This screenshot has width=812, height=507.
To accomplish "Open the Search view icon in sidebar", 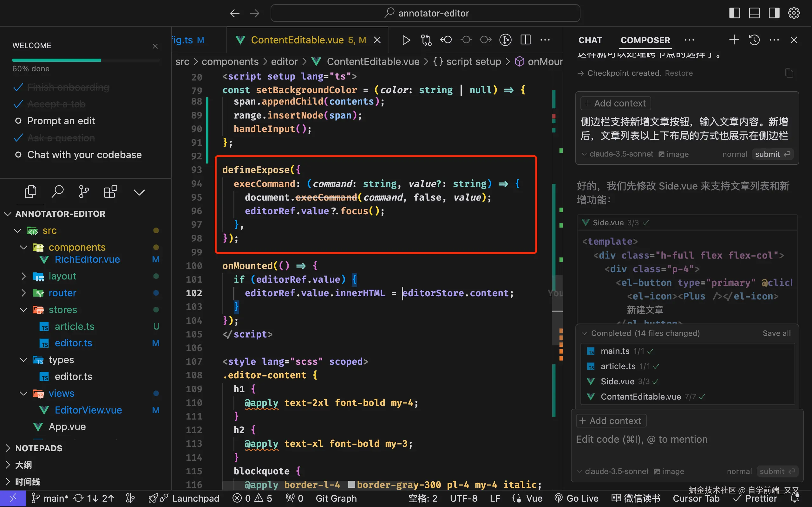I will [57, 192].
